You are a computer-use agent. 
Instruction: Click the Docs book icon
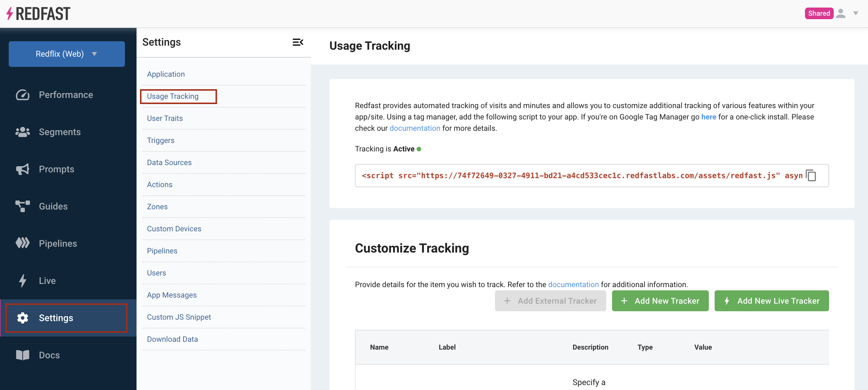[x=23, y=355]
